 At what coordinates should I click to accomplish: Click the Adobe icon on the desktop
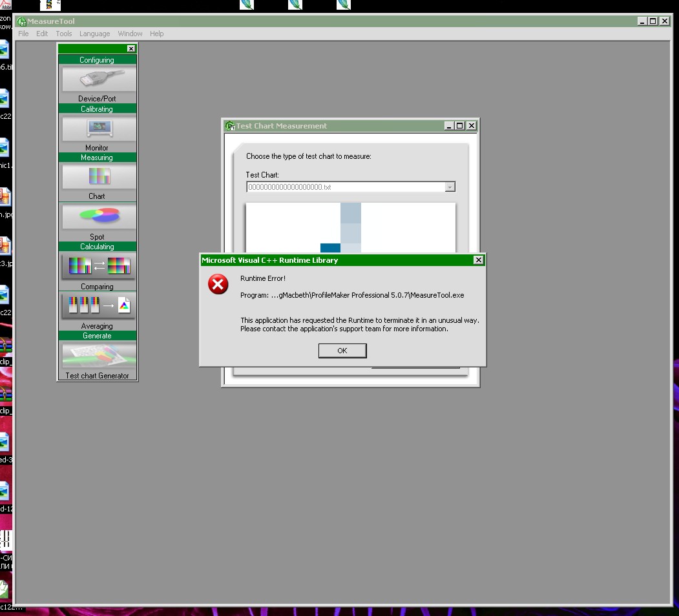click(x=6, y=5)
